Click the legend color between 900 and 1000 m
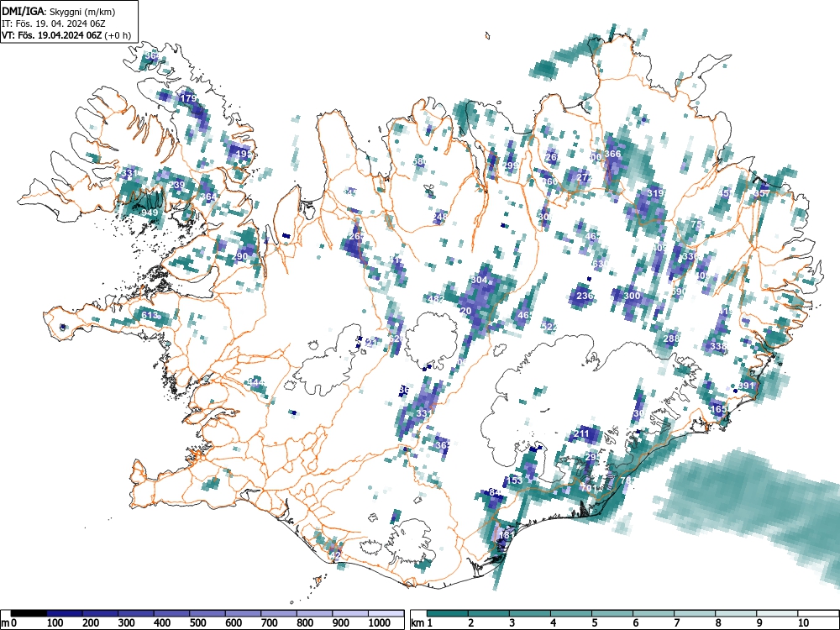 tap(350, 613)
